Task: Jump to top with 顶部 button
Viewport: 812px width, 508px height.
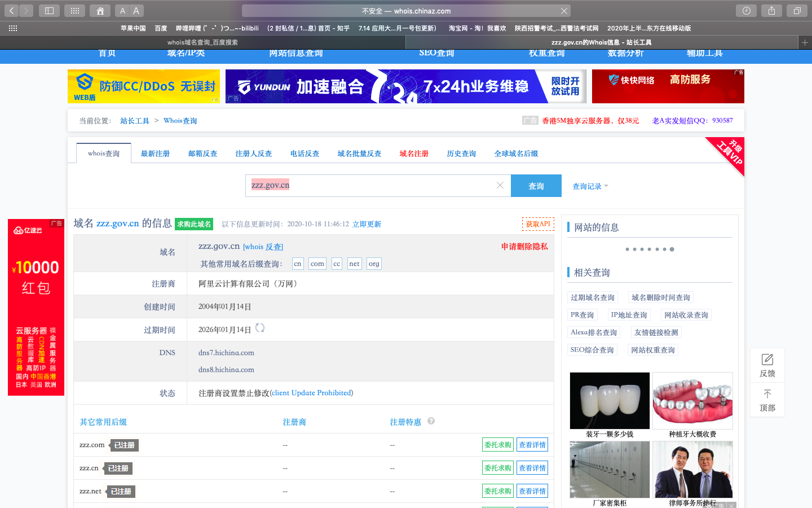Action: tap(767, 400)
